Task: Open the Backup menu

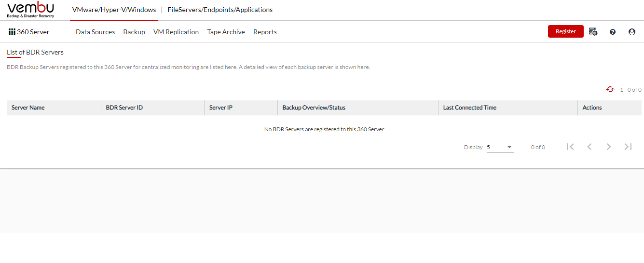Action: click(x=134, y=32)
